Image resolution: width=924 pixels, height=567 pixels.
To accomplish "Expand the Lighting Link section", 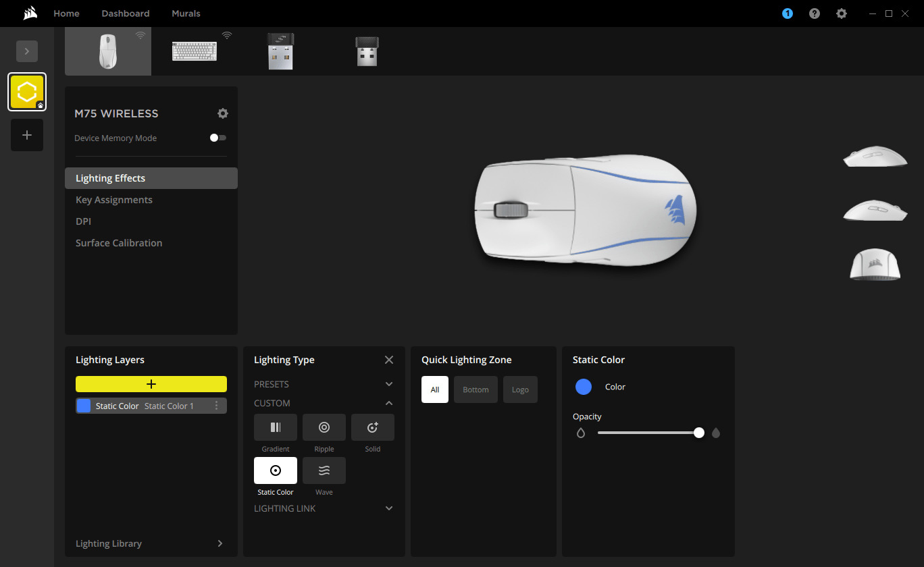I will pyautogui.click(x=389, y=508).
